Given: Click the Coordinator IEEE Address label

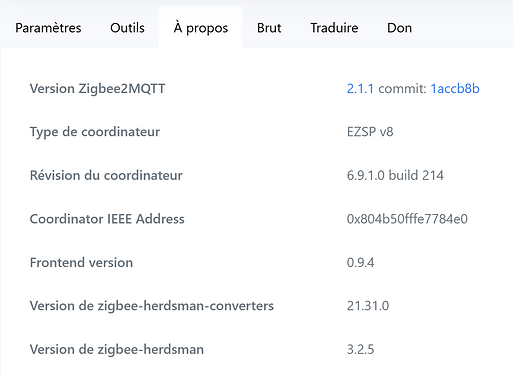Looking at the screenshot, I should click(107, 219).
